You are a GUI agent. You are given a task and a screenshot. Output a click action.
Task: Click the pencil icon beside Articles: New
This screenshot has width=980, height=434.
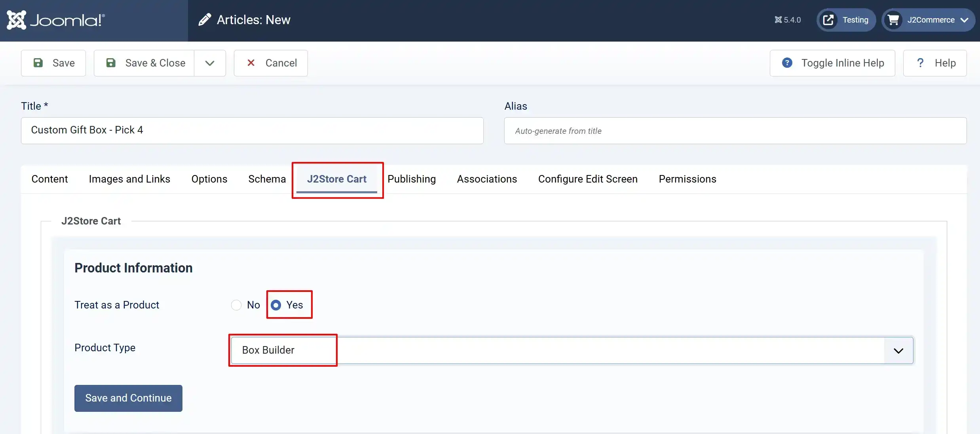coord(204,20)
